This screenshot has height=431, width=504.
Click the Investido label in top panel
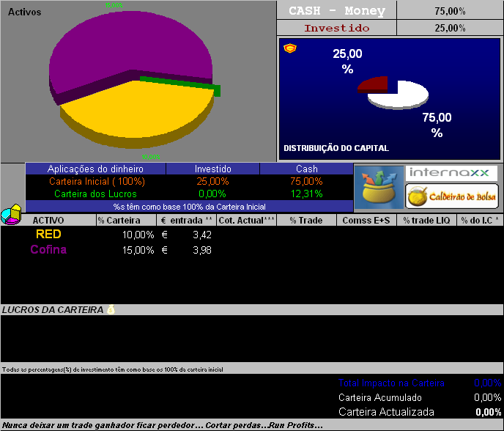click(336, 28)
